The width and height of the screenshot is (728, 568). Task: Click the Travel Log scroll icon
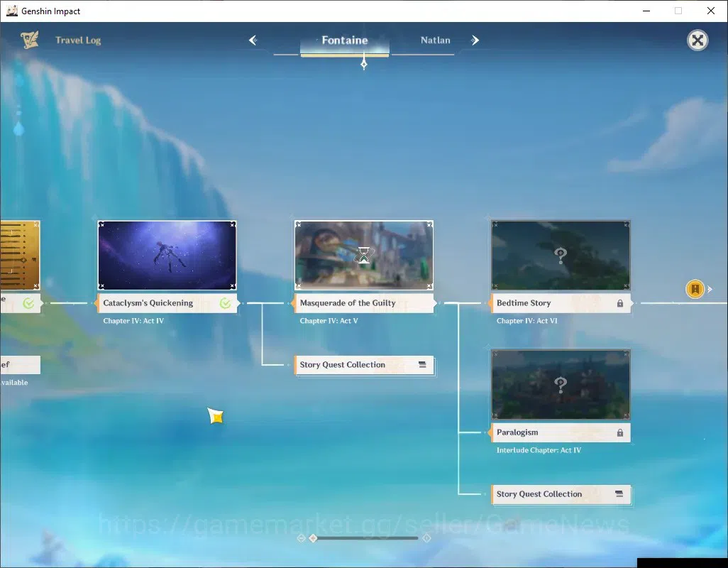click(x=29, y=40)
